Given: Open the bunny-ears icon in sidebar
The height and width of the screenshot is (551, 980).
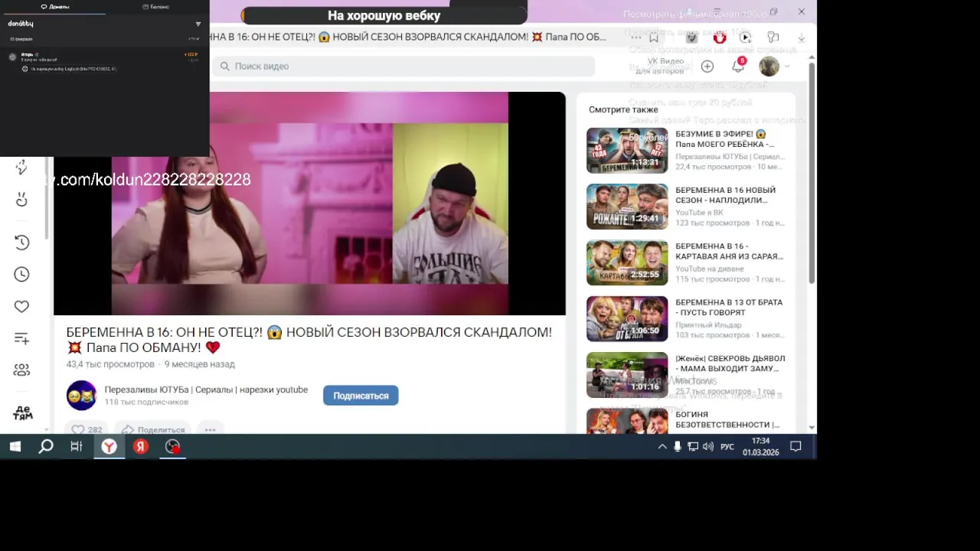Looking at the screenshot, I should click(21, 200).
